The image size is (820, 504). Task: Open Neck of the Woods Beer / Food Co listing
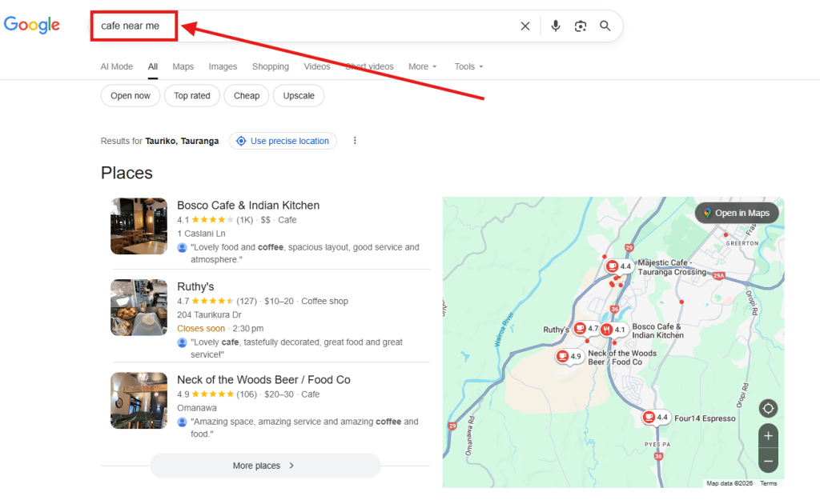pos(263,380)
